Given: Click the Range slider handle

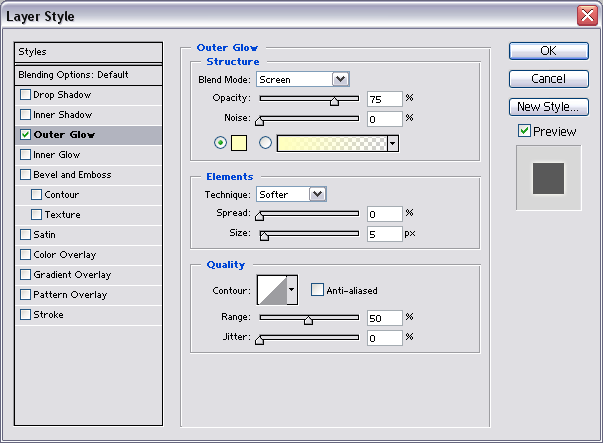Looking at the screenshot, I should coord(308,320).
